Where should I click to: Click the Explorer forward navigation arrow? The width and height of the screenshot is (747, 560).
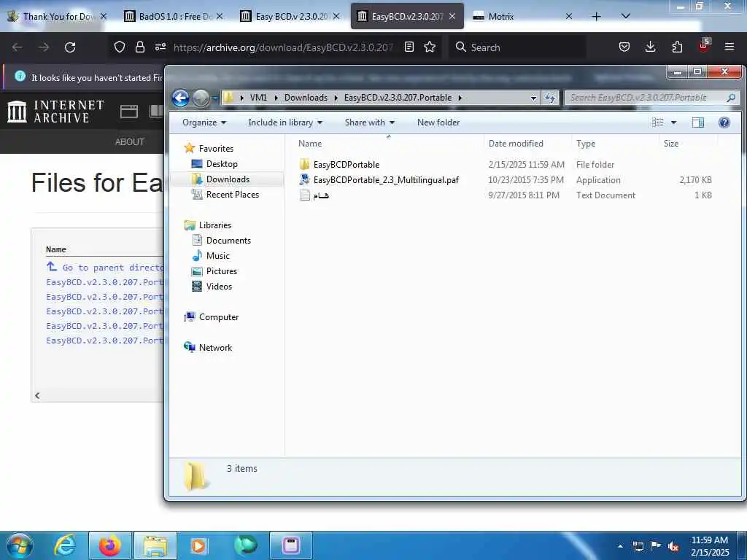click(x=201, y=98)
